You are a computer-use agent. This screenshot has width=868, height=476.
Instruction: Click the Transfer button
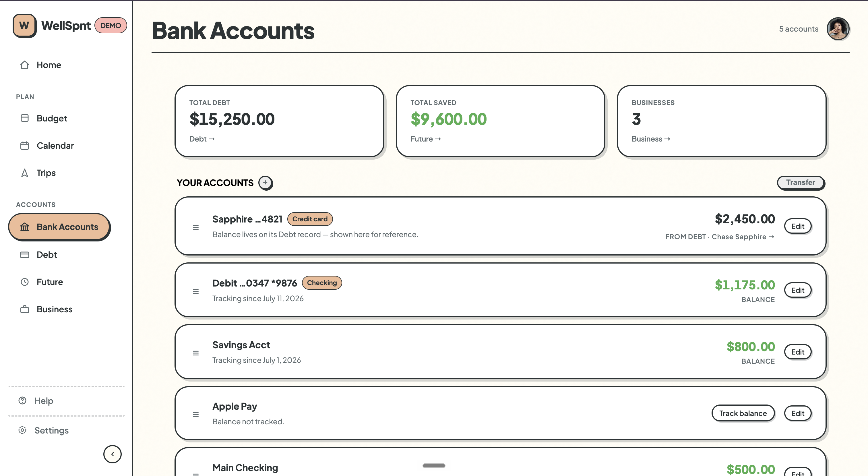point(801,182)
